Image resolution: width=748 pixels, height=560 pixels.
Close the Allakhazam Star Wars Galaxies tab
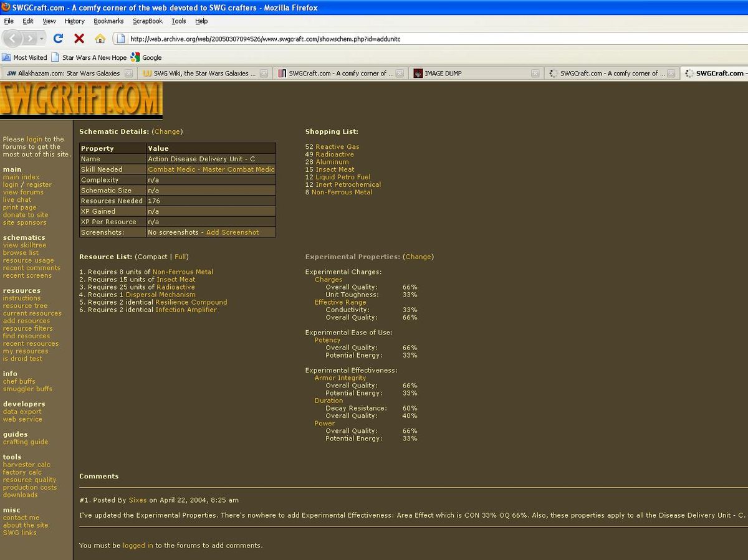pos(128,74)
